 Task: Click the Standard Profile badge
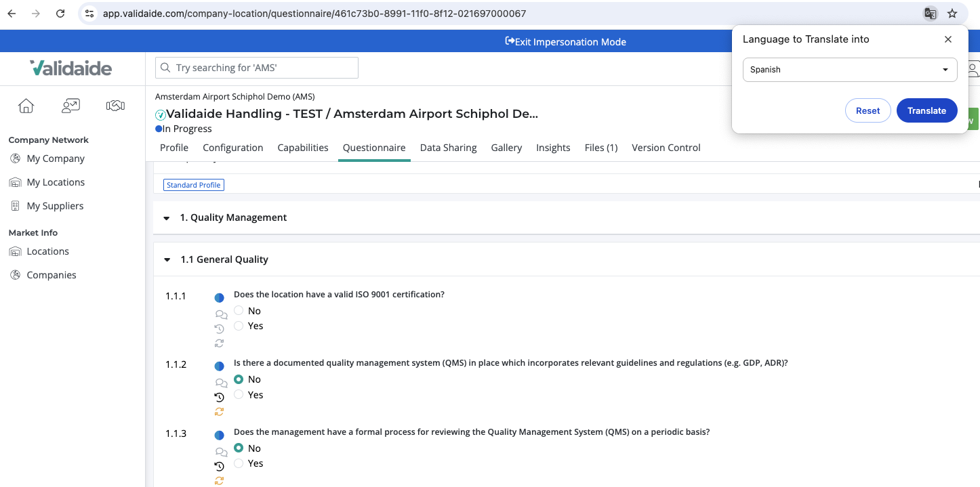pyautogui.click(x=194, y=185)
